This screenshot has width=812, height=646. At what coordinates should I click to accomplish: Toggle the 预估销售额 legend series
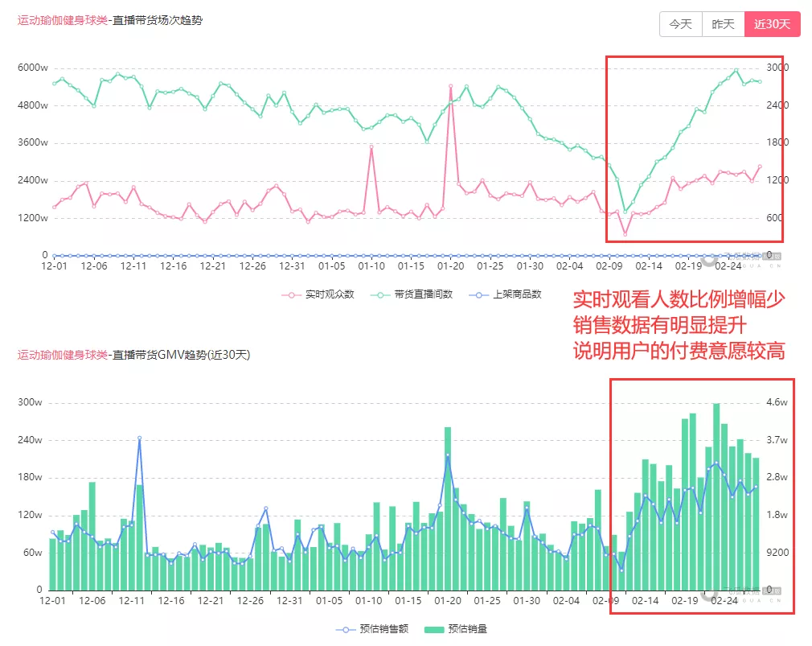coord(372,629)
